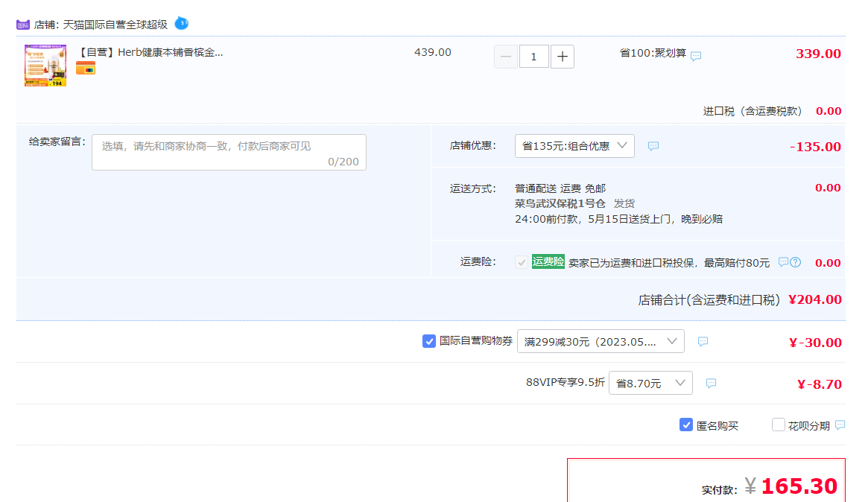Screen dimensions: 868x502
Task: Enable the 花呗分期 installment checkbox
Action: coord(779,425)
